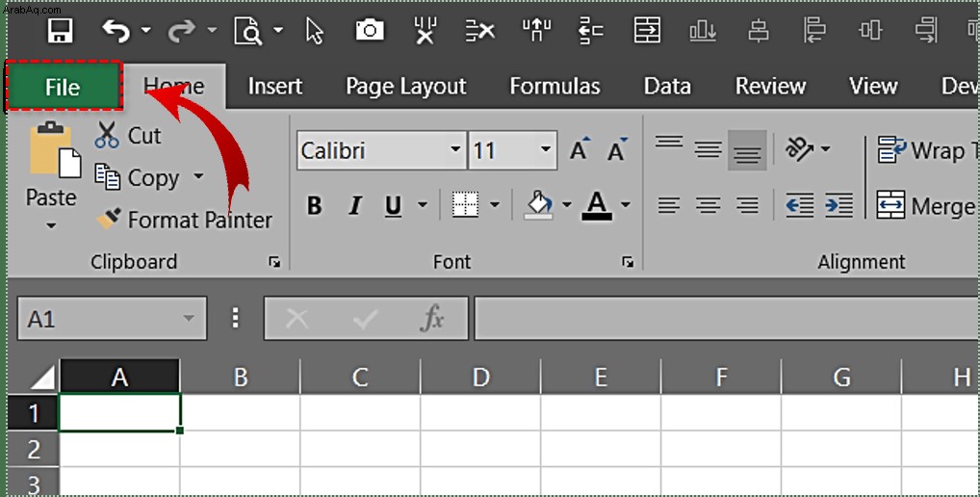Click the Increase Font Size icon
980x497 pixels.
click(x=580, y=149)
